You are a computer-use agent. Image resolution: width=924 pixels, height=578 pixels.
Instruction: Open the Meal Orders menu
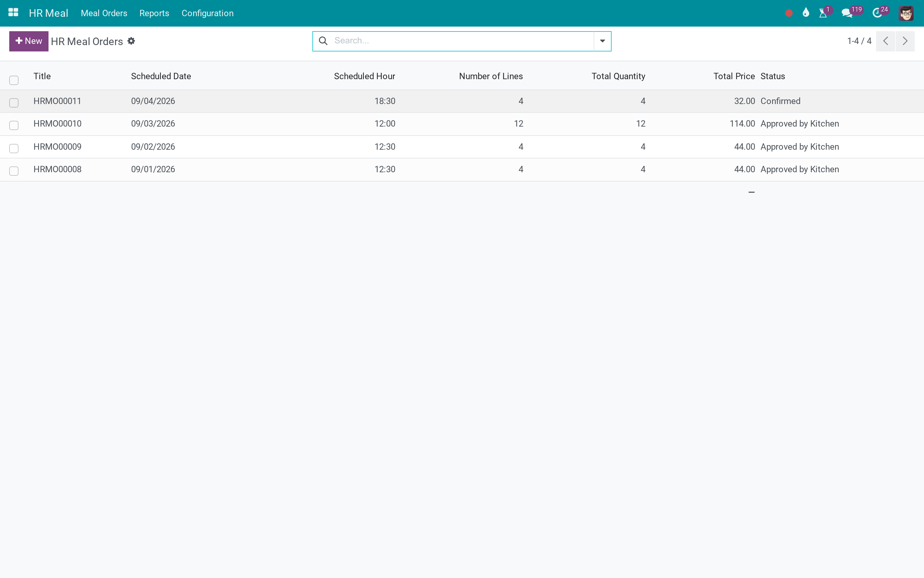point(104,13)
